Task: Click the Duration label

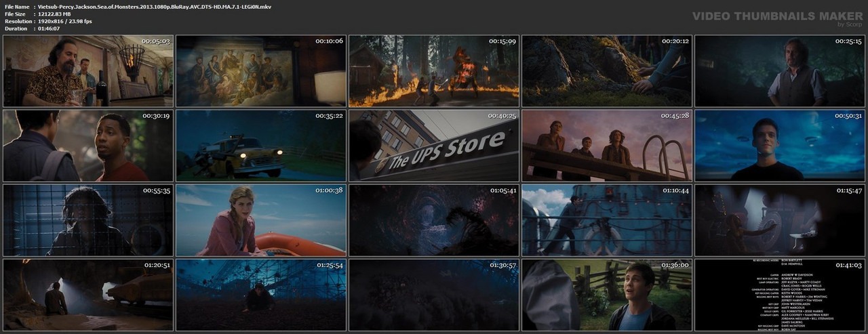Action: tap(16, 28)
